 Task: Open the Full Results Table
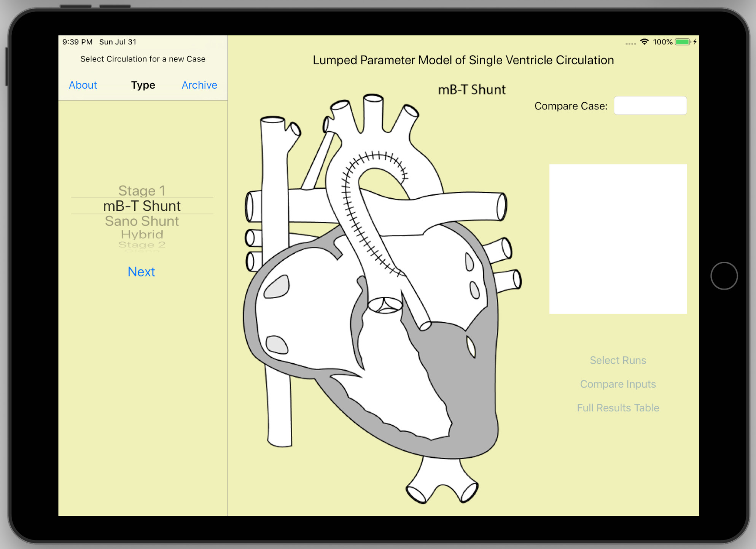(x=618, y=407)
